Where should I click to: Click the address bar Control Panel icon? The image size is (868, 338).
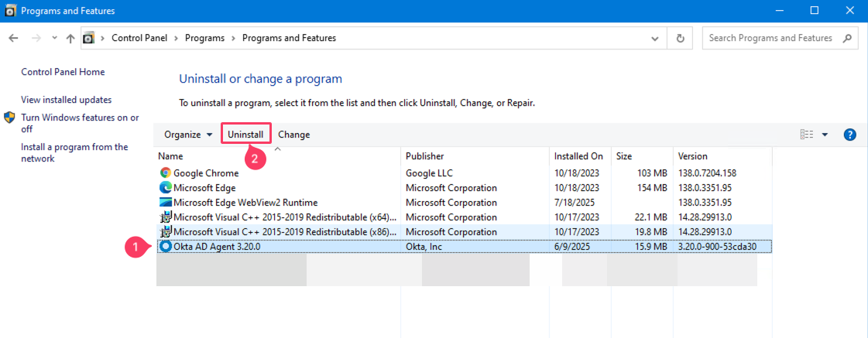(88, 38)
